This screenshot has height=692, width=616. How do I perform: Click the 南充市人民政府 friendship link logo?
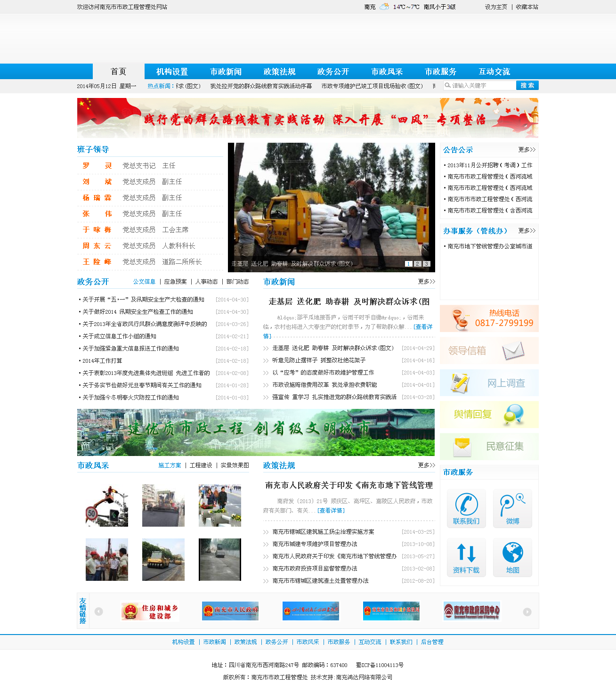[230, 611]
